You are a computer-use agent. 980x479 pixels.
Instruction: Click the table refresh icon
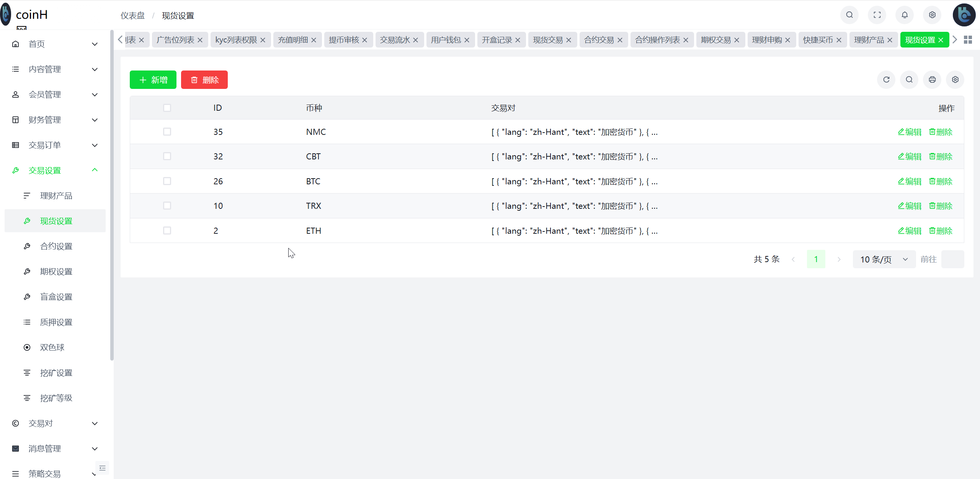[x=886, y=80]
